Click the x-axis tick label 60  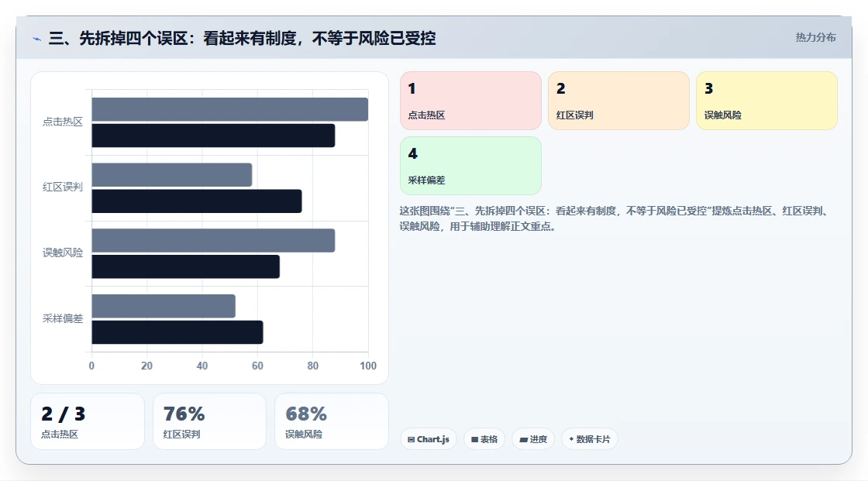[x=257, y=366]
